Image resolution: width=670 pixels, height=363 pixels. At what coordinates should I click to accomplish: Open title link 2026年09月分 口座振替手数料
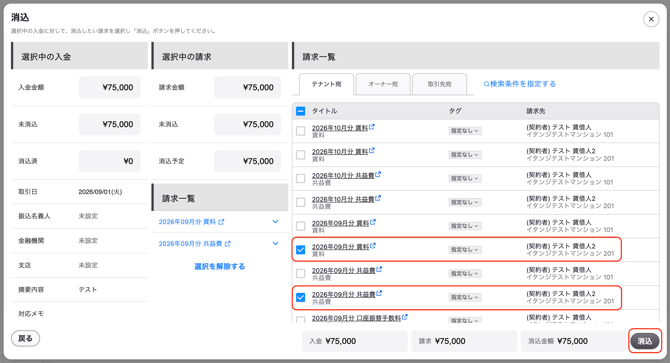[x=356, y=318]
